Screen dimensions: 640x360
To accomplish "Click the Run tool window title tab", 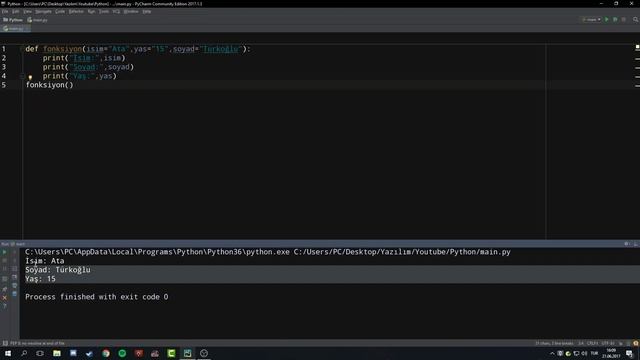I will click(x=13, y=244).
